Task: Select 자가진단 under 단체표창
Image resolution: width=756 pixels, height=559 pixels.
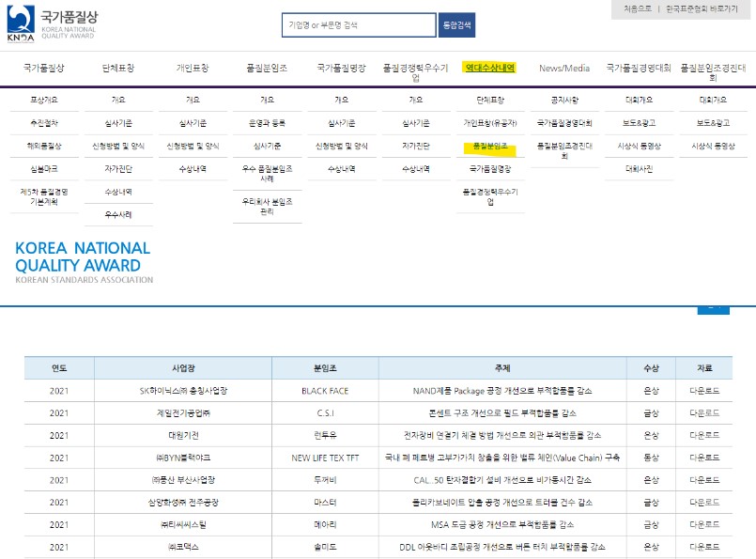Action: point(118,169)
